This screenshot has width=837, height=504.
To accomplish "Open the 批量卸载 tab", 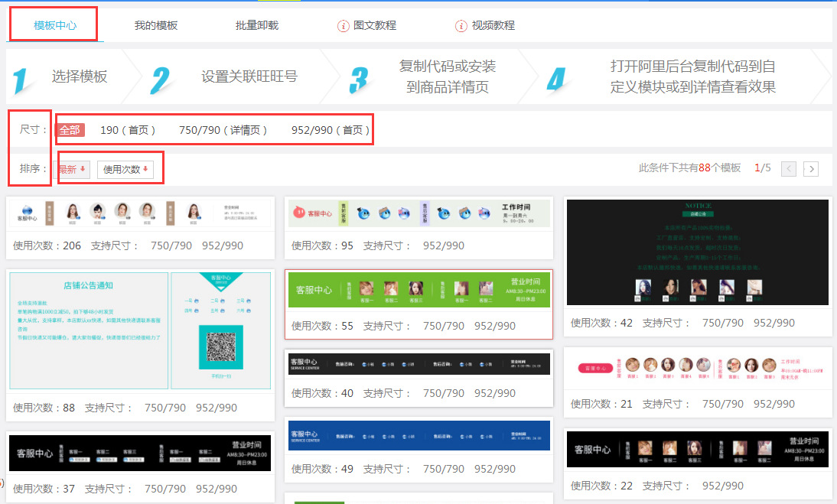I will pos(257,25).
